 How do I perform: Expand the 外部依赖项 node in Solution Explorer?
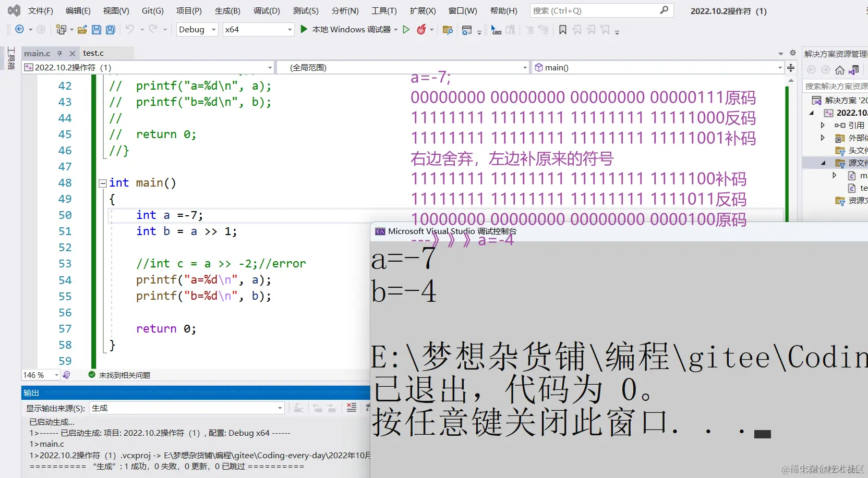click(822, 138)
